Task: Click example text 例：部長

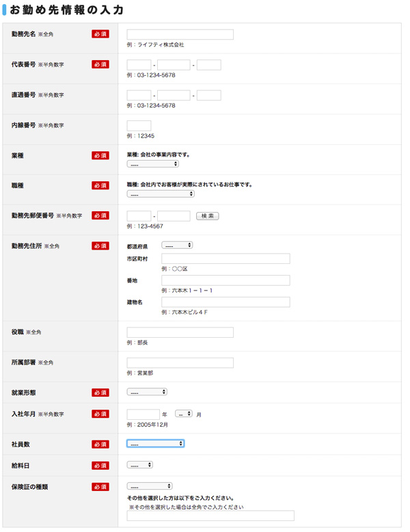Action: pos(137,343)
